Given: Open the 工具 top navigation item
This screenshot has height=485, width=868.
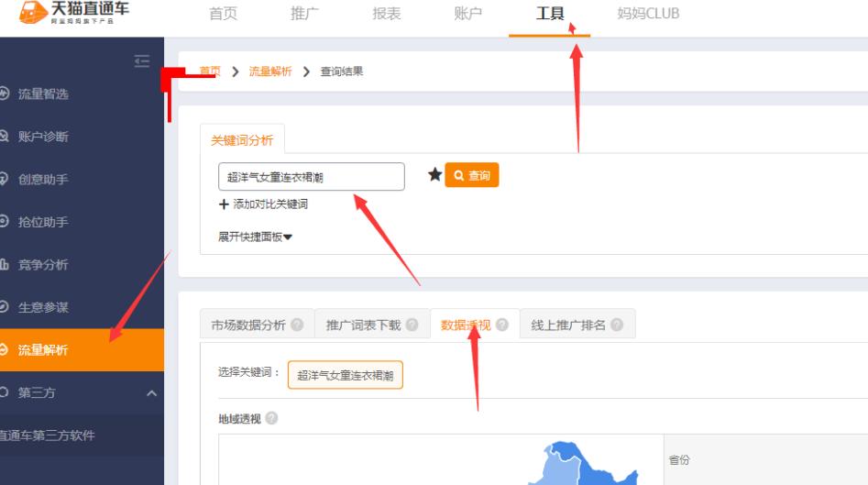Looking at the screenshot, I should point(550,13).
